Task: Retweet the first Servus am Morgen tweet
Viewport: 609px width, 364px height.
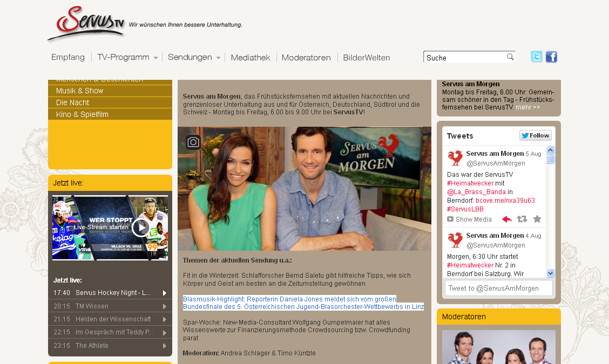Action: pos(522,219)
